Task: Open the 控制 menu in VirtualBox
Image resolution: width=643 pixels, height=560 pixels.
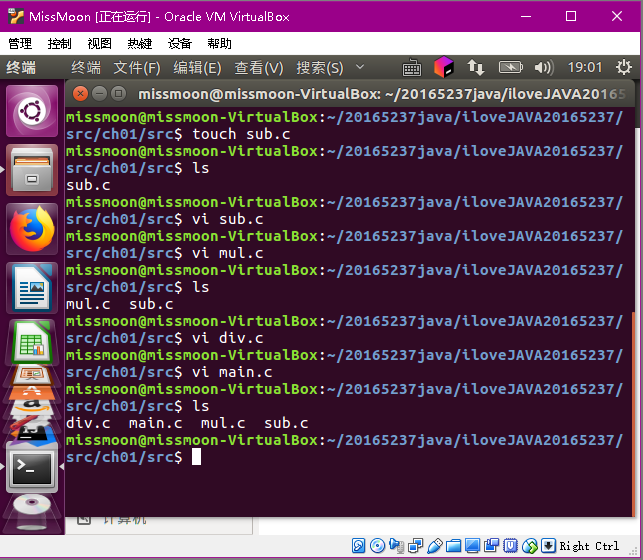Action: [59, 43]
